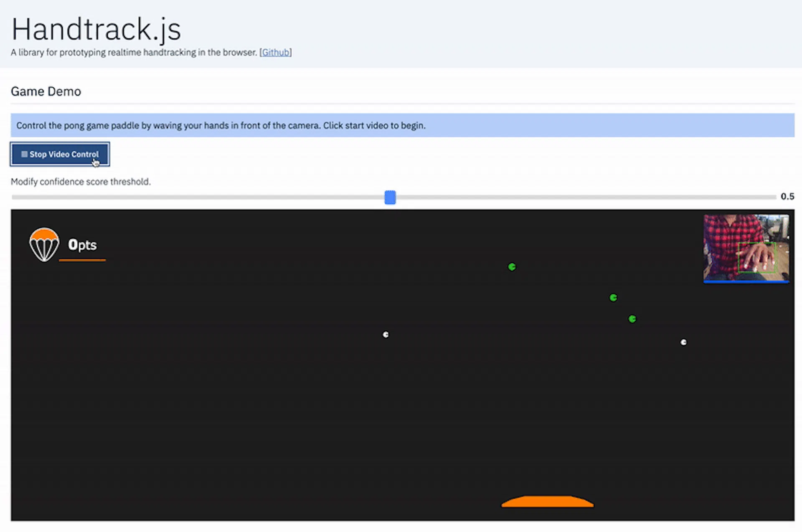Click the orange paddle in the game

point(547,501)
